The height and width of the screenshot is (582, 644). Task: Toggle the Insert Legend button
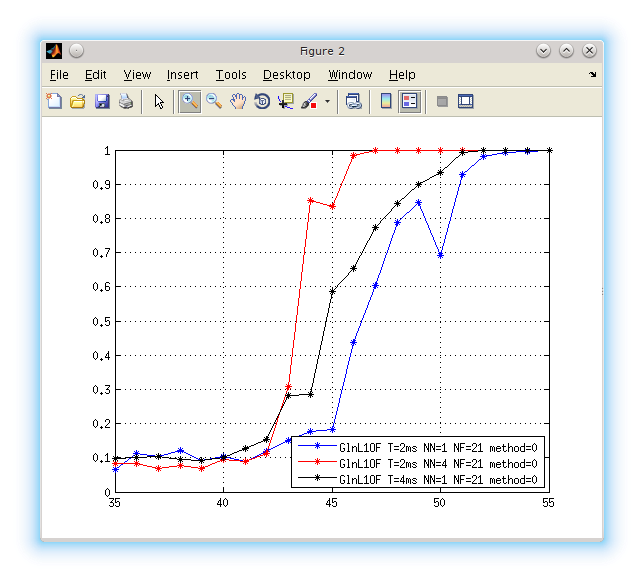[410, 101]
